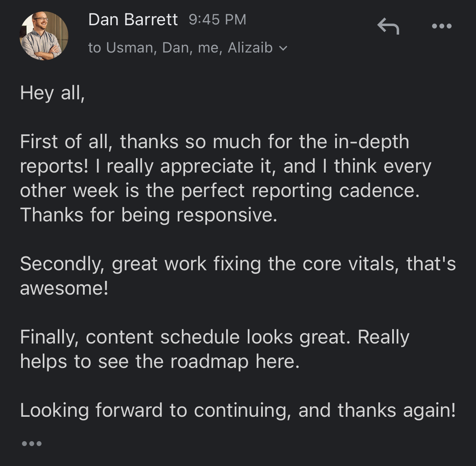Click the sender name Dan Barrett

[x=133, y=19]
